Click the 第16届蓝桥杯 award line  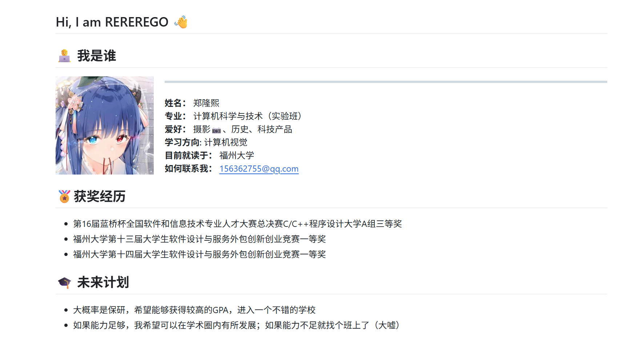tap(237, 224)
